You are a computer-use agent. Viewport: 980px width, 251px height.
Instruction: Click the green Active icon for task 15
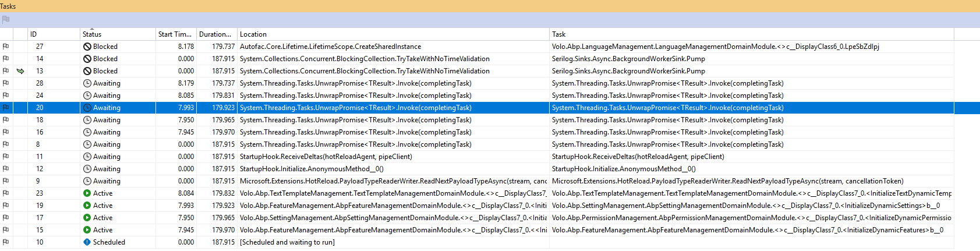click(87, 230)
